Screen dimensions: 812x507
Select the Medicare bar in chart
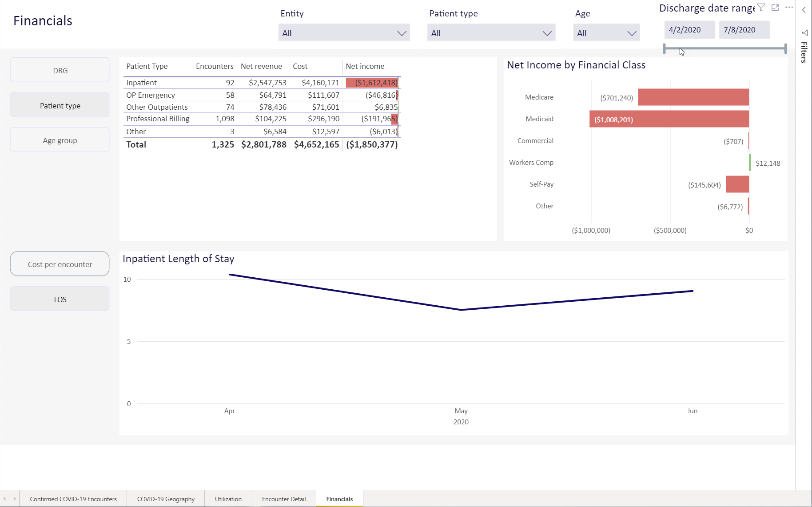point(693,97)
